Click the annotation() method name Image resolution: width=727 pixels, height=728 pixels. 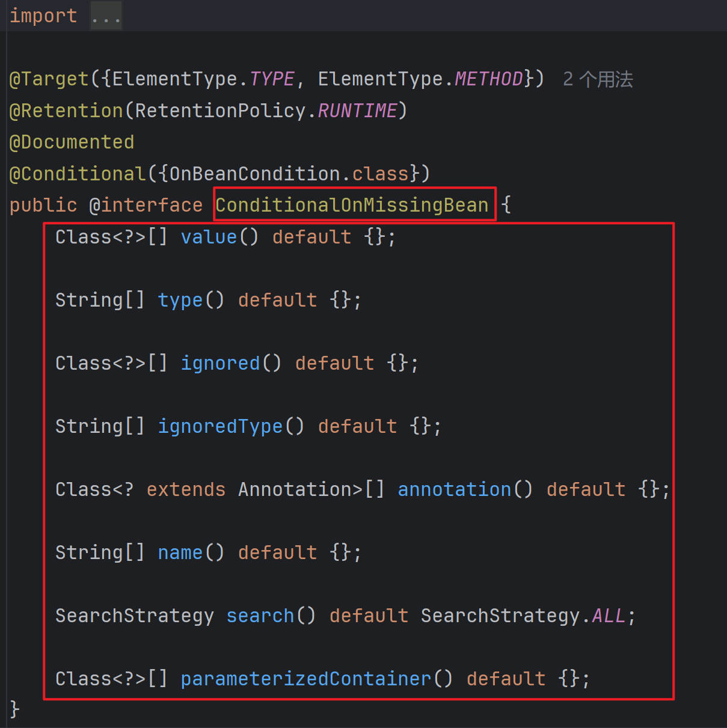pos(454,489)
